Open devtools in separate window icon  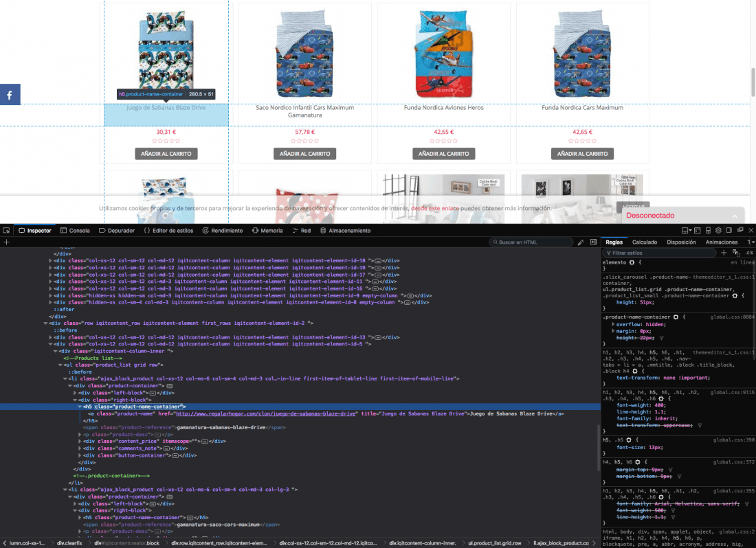pyautogui.click(x=740, y=230)
